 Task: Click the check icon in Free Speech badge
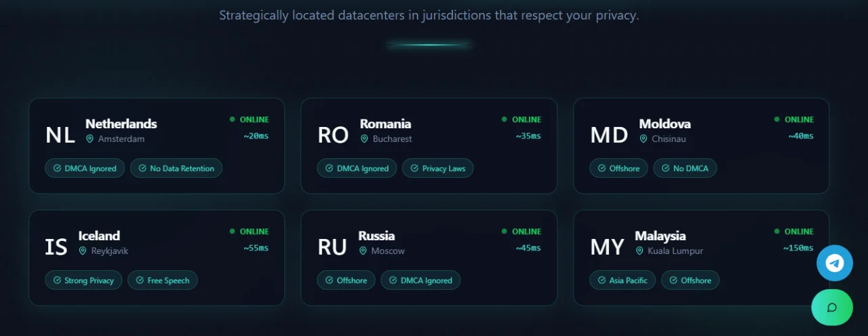[x=140, y=280]
